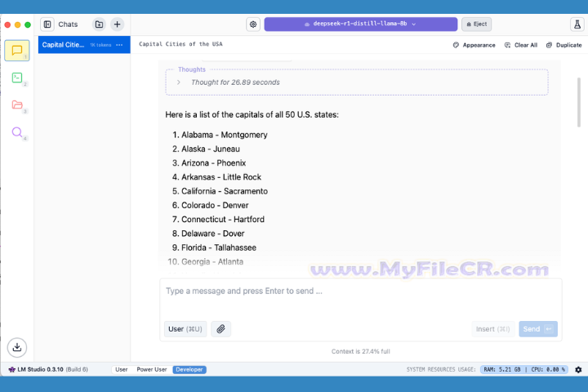Click the Chats header label

(68, 24)
